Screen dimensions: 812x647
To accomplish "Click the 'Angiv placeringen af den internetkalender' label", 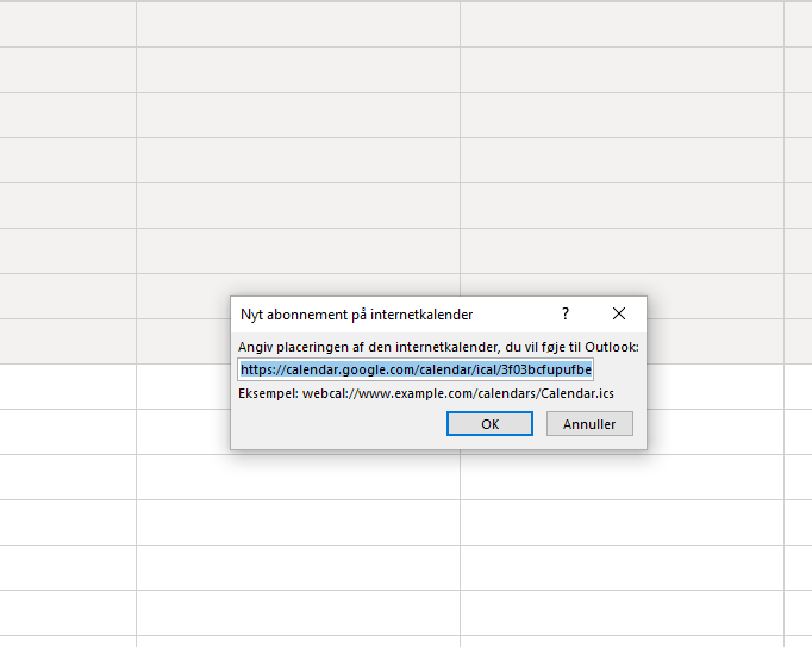I will 438,347.
